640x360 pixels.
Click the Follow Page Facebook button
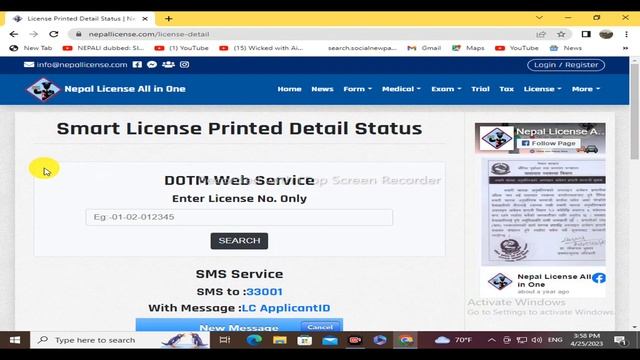[549, 143]
